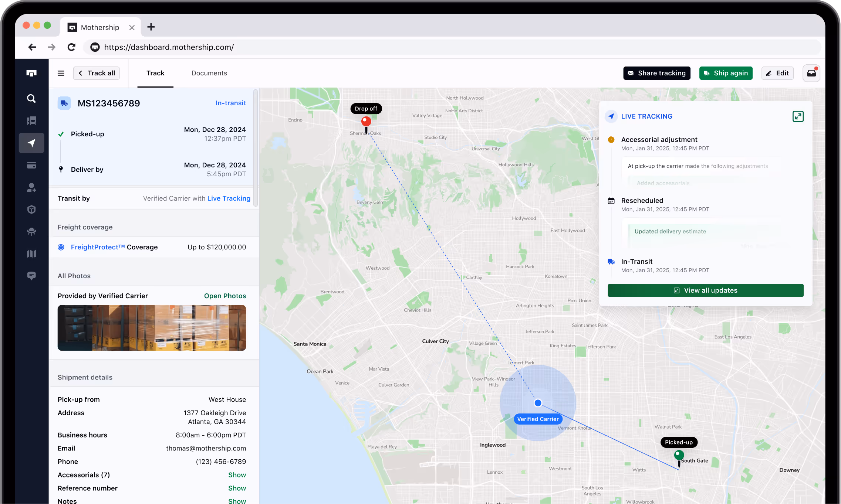The image size is (841, 504).
Task: Select the truck shipments icon in sidebar
Action: [31, 121]
